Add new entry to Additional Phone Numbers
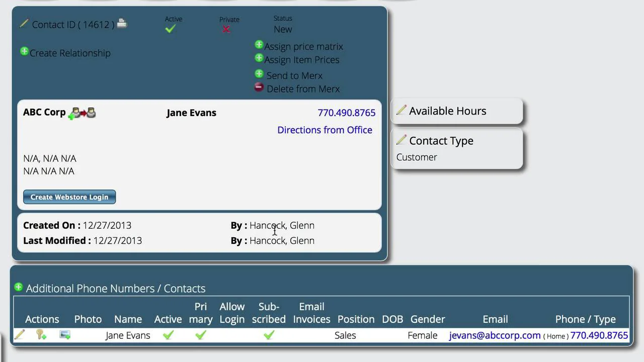The width and height of the screenshot is (644, 362). pos(19,287)
